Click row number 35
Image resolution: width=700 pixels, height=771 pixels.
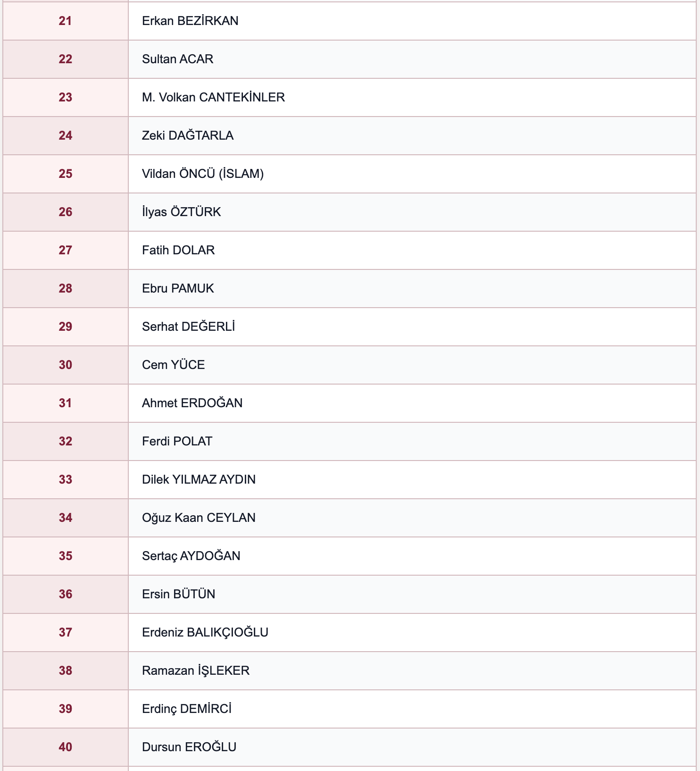[66, 556]
